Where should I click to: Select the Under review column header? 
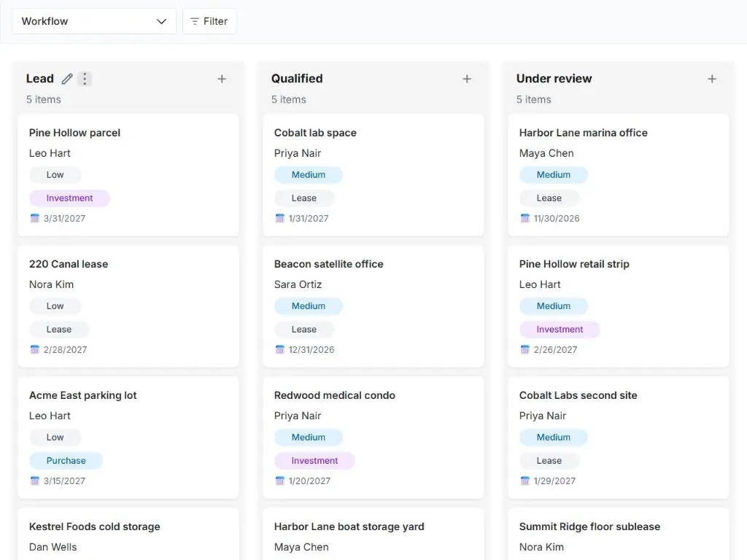[x=554, y=79]
